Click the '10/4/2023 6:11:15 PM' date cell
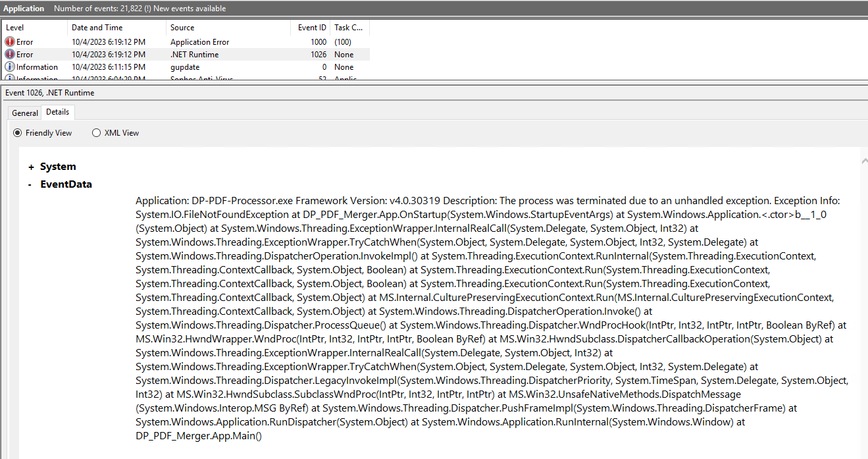The width and height of the screenshot is (868, 459). [x=109, y=67]
